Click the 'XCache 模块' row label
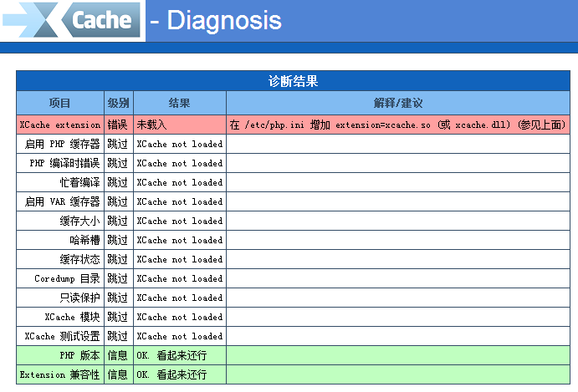 pyautogui.click(x=72, y=317)
